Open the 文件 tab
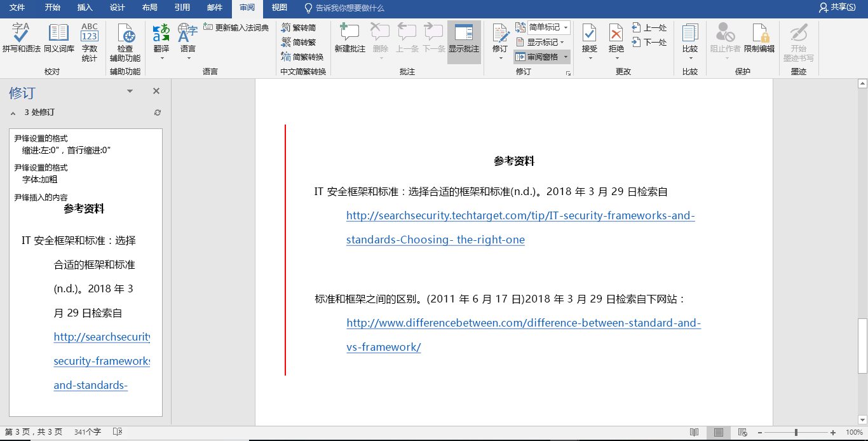Viewport: 868px width, 441px height. [17, 8]
